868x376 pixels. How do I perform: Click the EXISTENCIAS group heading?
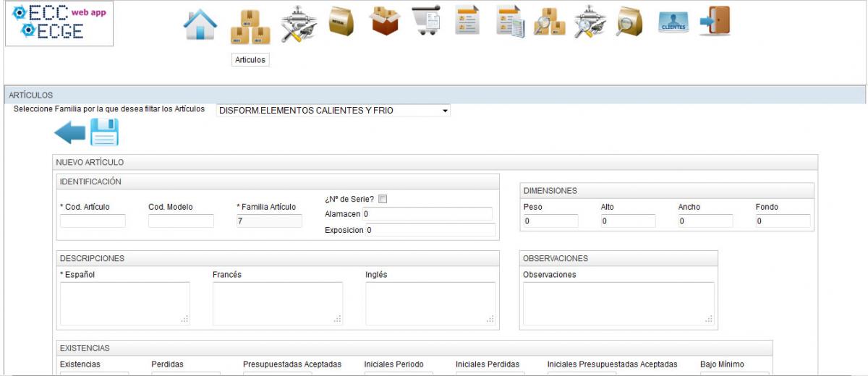(85, 348)
